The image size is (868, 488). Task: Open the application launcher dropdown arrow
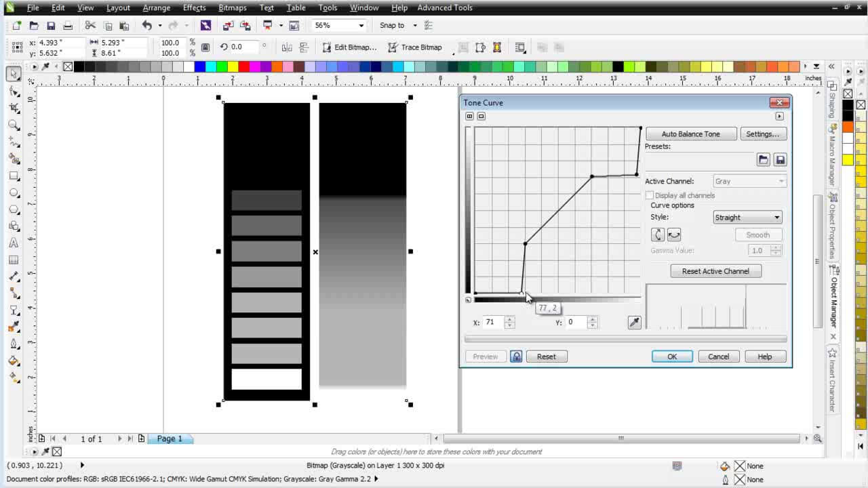pyautogui.click(x=280, y=26)
